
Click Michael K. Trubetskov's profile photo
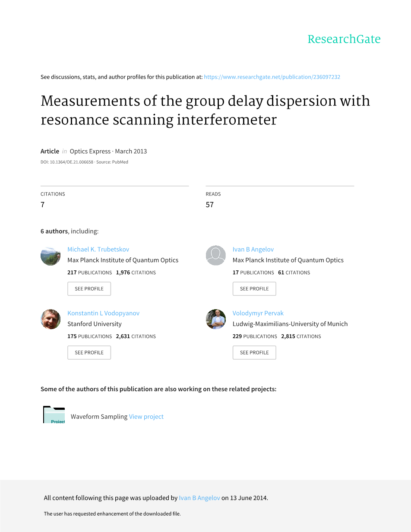(x=51, y=256)
